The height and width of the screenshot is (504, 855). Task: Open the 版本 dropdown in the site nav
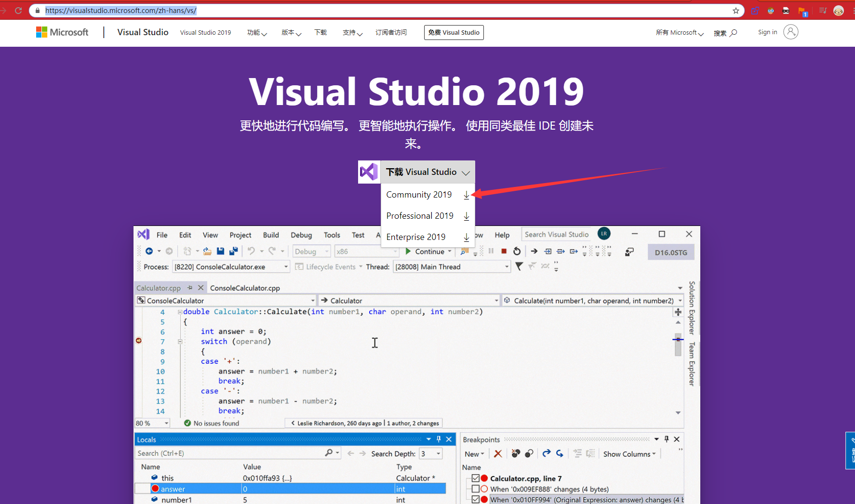tap(292, 32)
